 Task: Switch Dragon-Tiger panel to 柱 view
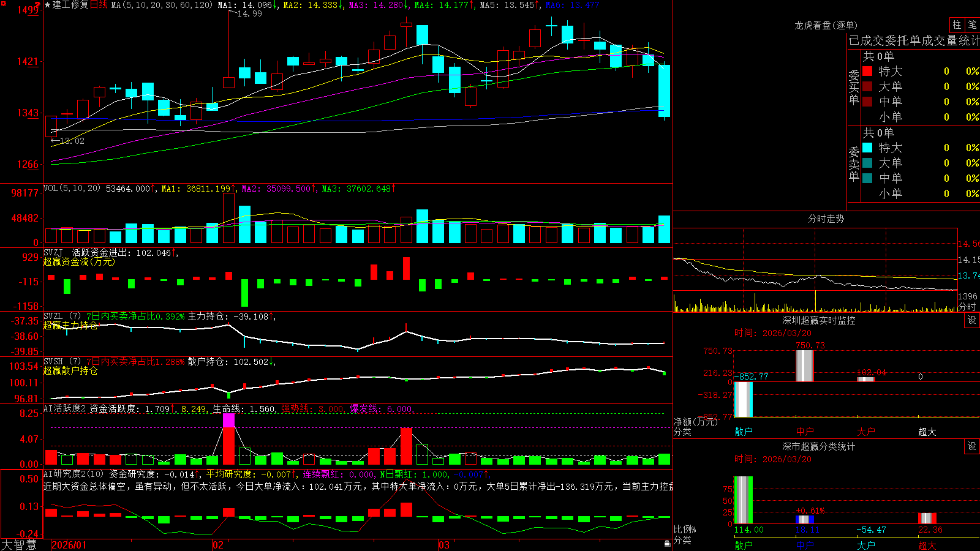point(957,25)
